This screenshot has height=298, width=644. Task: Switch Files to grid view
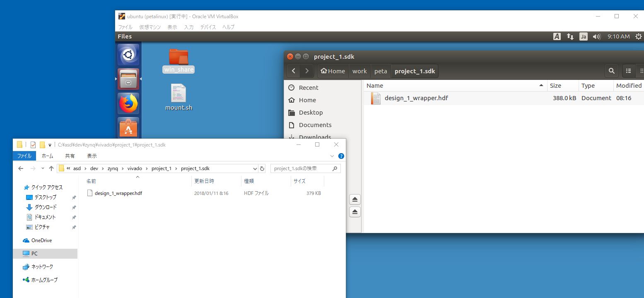tap(642, 71)
